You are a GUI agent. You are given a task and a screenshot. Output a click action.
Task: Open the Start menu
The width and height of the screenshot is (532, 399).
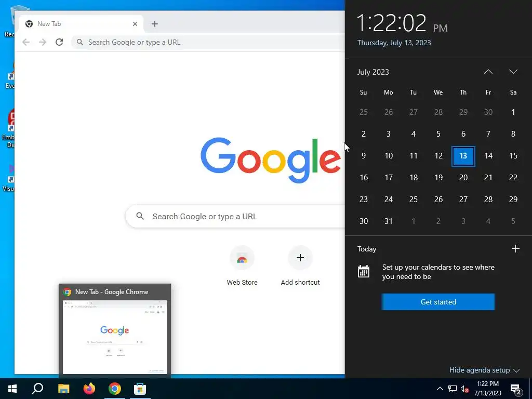point(12,389)
